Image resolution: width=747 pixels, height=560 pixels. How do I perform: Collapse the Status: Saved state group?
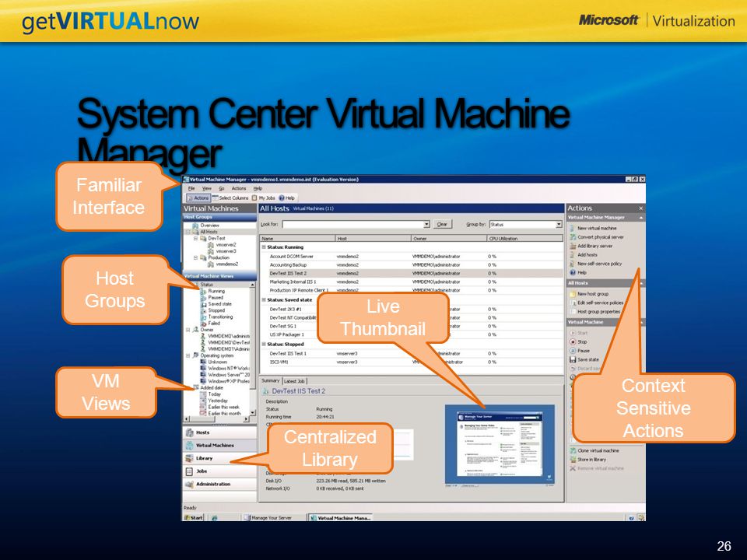point(264,300)
